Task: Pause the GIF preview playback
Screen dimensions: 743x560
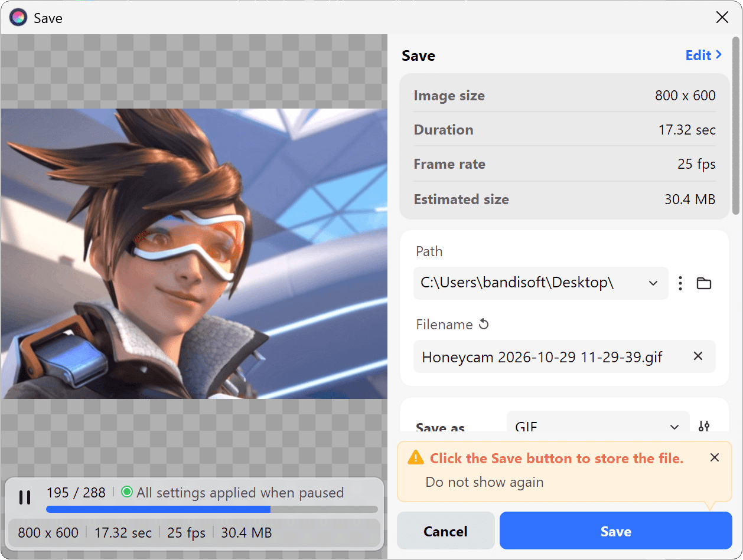Action: 25,497
